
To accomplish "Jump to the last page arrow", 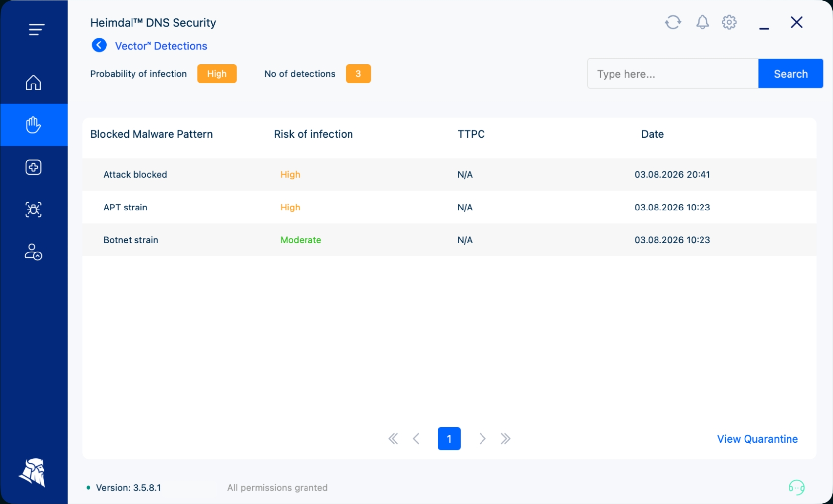I will tap(505, 439).
